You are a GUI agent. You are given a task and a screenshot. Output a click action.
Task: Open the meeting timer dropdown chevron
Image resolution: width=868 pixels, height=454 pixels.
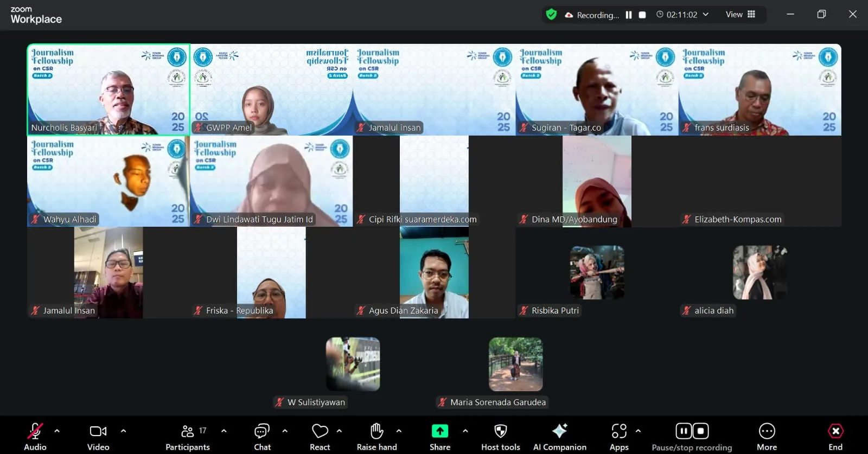click(x=706, y=15)
